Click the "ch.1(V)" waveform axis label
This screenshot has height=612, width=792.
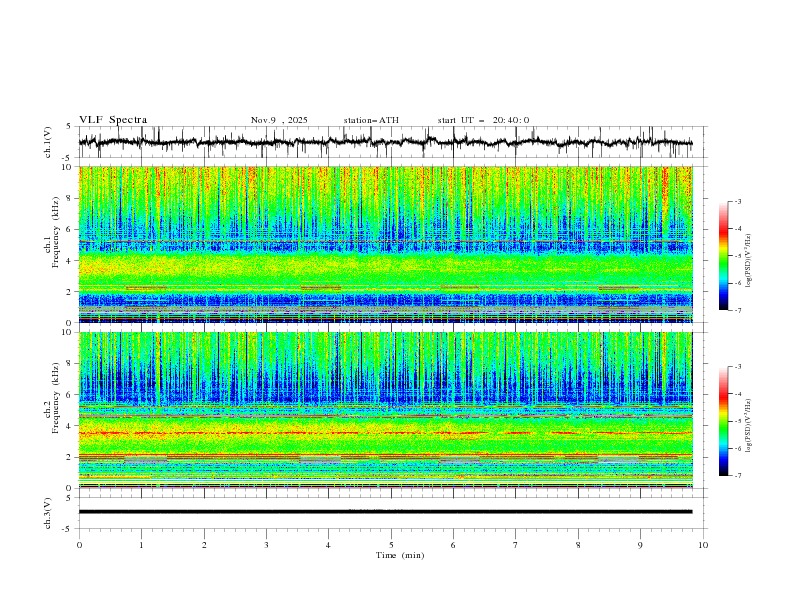tap(48, 142)
